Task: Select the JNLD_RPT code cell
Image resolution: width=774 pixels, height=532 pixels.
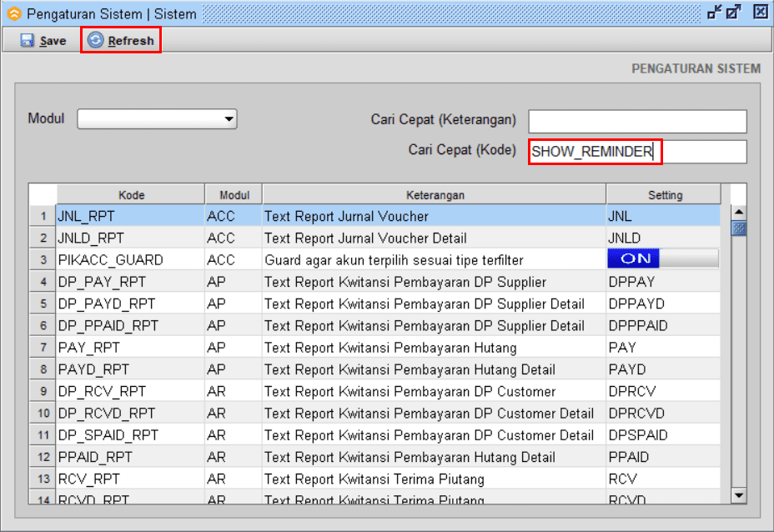Action: click(x=130, y=238)
